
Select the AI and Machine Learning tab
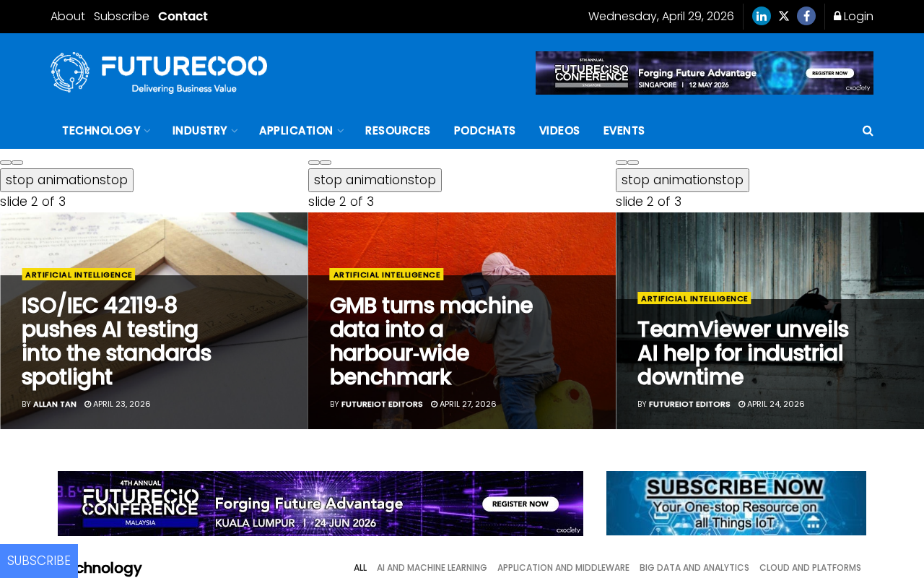point(432,568)
